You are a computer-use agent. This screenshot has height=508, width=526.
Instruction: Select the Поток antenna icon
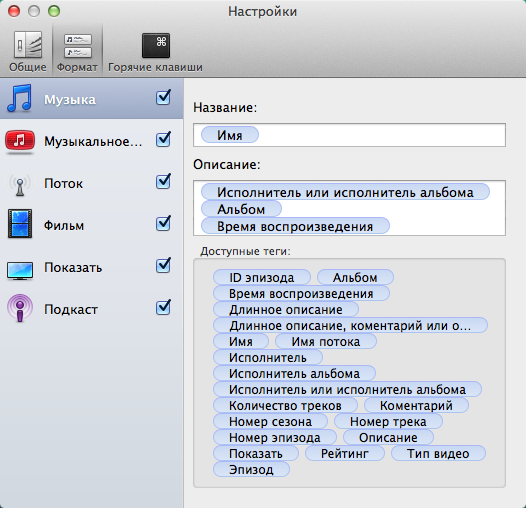(x=20, y=184)
